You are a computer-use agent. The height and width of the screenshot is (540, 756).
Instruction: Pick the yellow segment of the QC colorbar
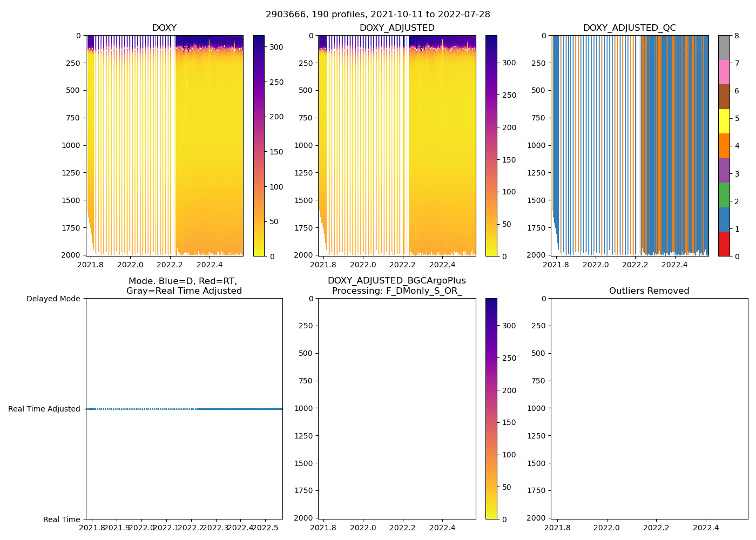pos(724,122)
